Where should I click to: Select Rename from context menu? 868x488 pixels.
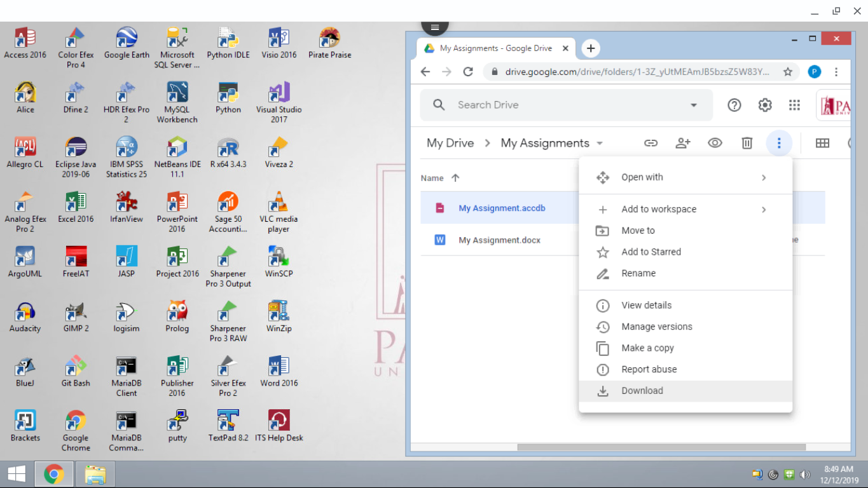[x=685, y=273]
